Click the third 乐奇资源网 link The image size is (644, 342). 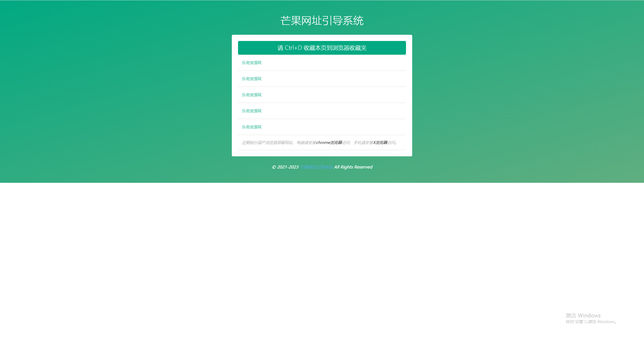251,95
